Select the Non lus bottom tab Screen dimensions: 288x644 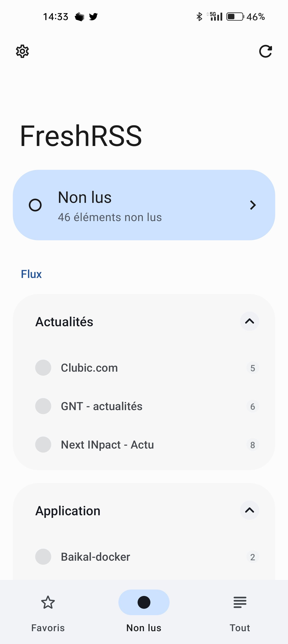(x=144, y=610)
